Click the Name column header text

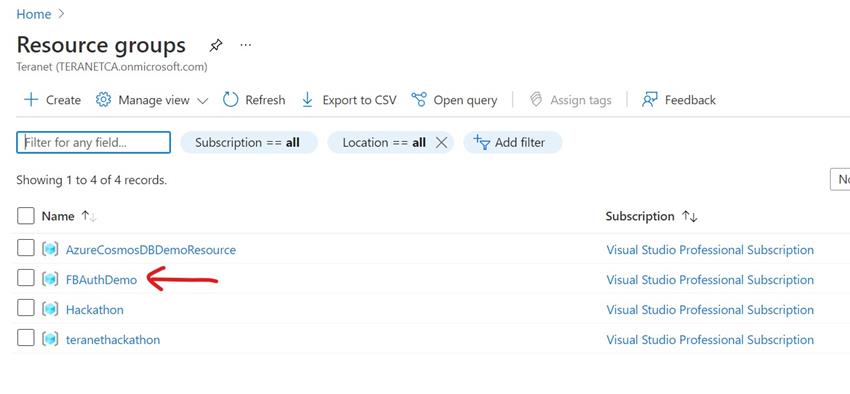(57, 216)
